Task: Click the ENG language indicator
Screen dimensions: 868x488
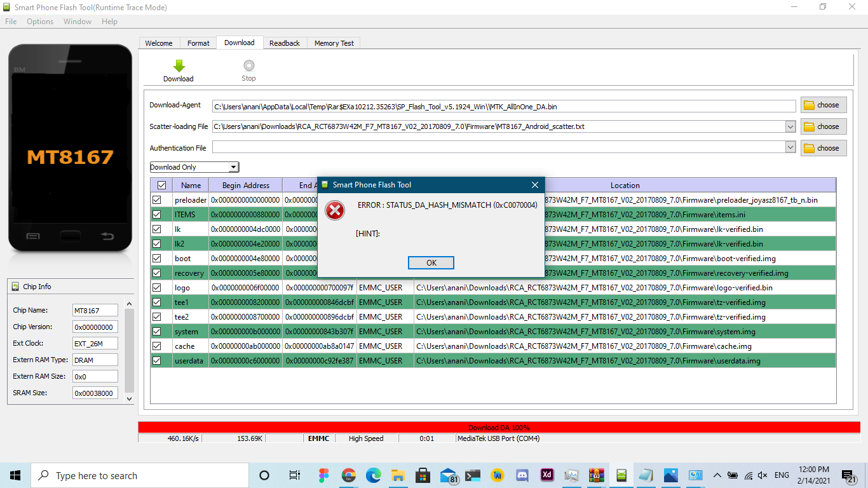Action: (x=782, y=475)
